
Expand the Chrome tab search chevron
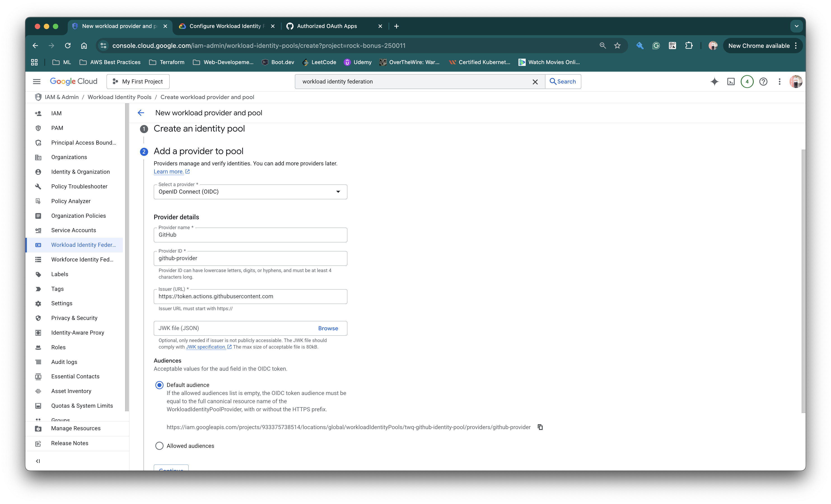coord(796,26)
